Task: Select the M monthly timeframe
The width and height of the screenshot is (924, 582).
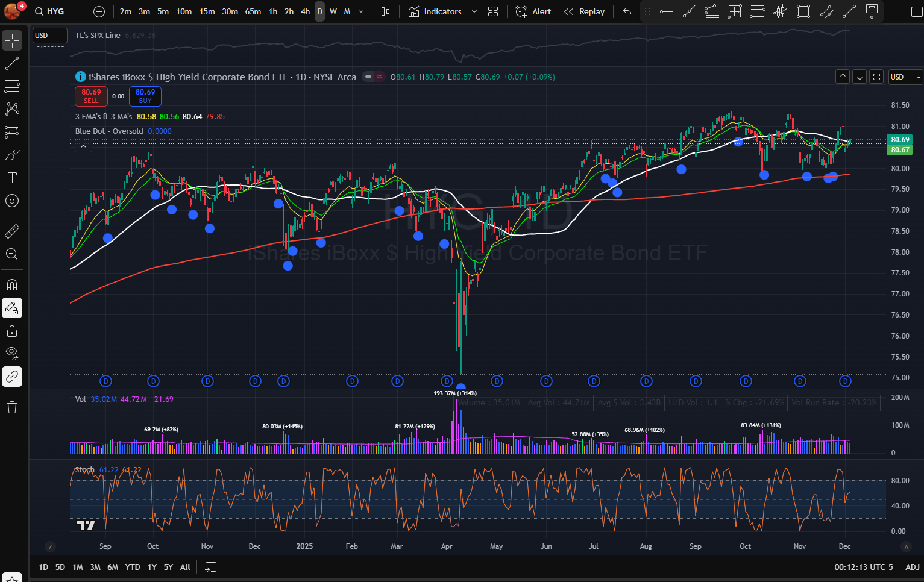Action: coord(347,11)
